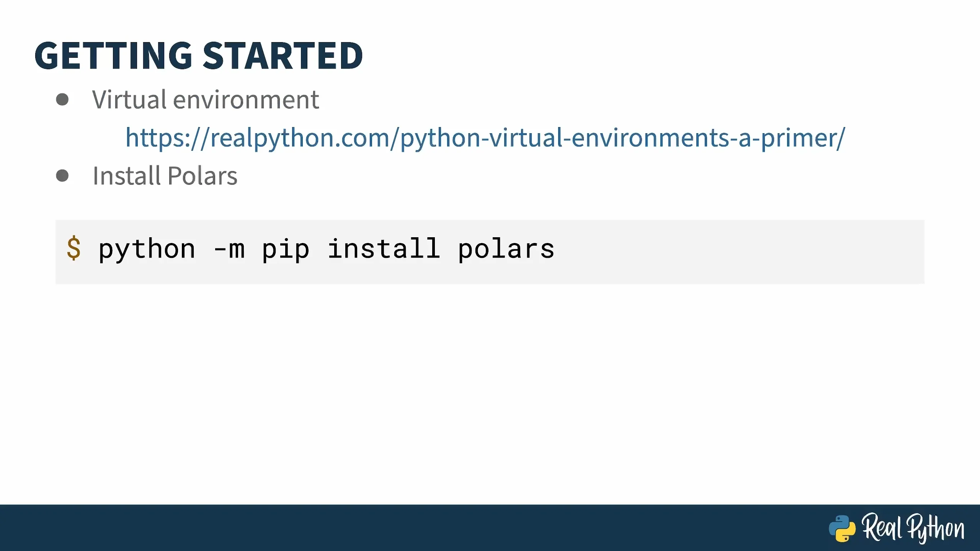The width and height of the screenshot is (980, 551).
Task: Select the Install Polars bullet text
Action: pyautogui.click(x=165, y=176)
